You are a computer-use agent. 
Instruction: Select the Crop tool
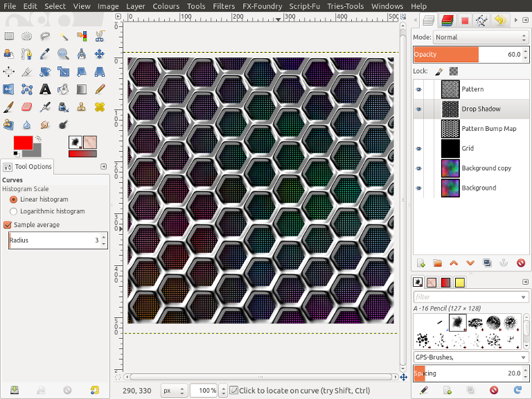[x=27, y=71]
